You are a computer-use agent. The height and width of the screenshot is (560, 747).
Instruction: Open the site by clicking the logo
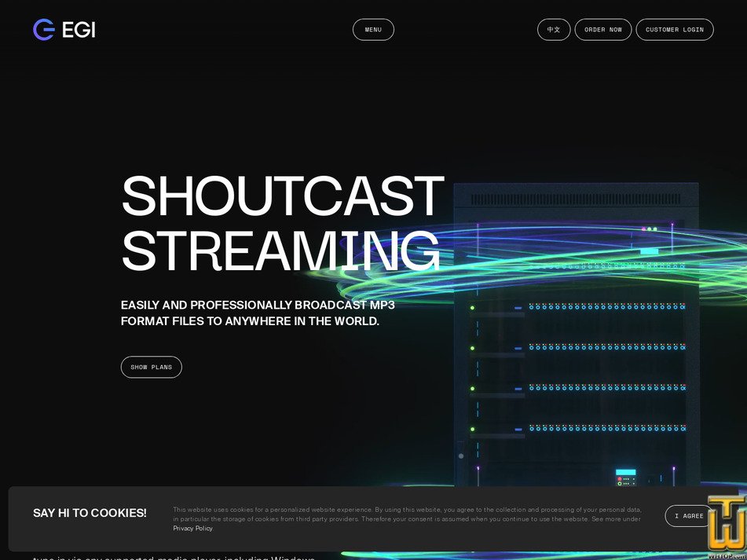63,30
